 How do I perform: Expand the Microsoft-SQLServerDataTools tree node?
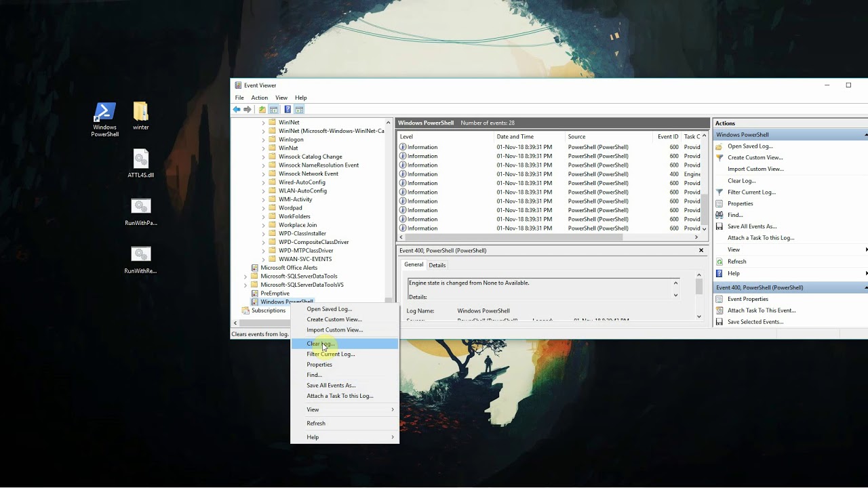tap(245, 277)
